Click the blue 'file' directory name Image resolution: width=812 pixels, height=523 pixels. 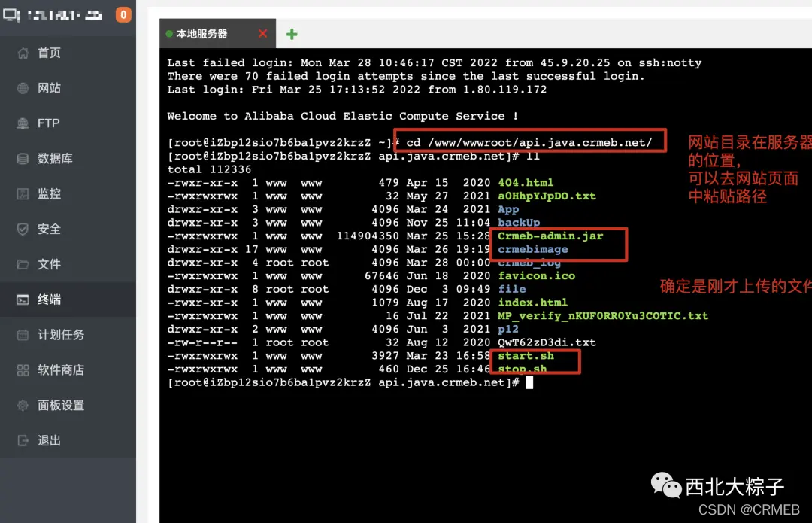click(x=512, y=289)
